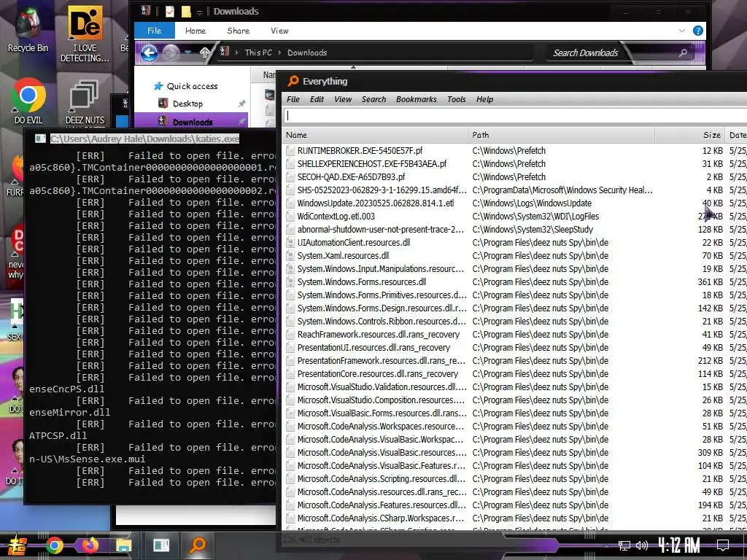Select UIAutomationClient.resources.dll file

click(354, 242)
